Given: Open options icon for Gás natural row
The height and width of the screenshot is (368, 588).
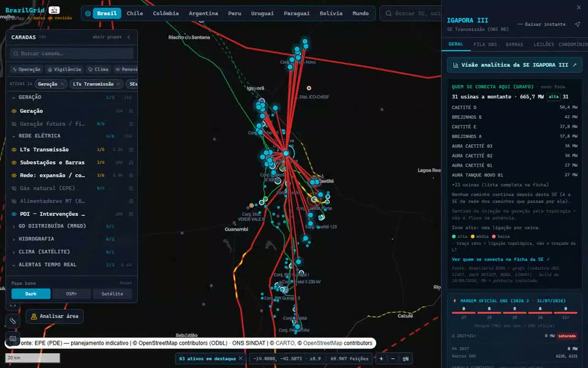Looking at the screenshot, I should 131,188.
